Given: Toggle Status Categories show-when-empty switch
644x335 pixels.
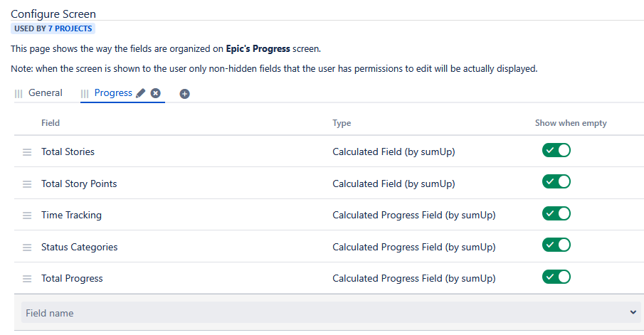Looking at the screenshot, I should [556, 245].
